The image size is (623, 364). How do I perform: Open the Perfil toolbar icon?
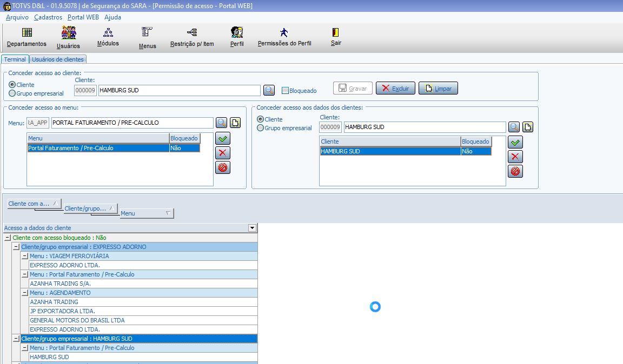pos(237,37)
